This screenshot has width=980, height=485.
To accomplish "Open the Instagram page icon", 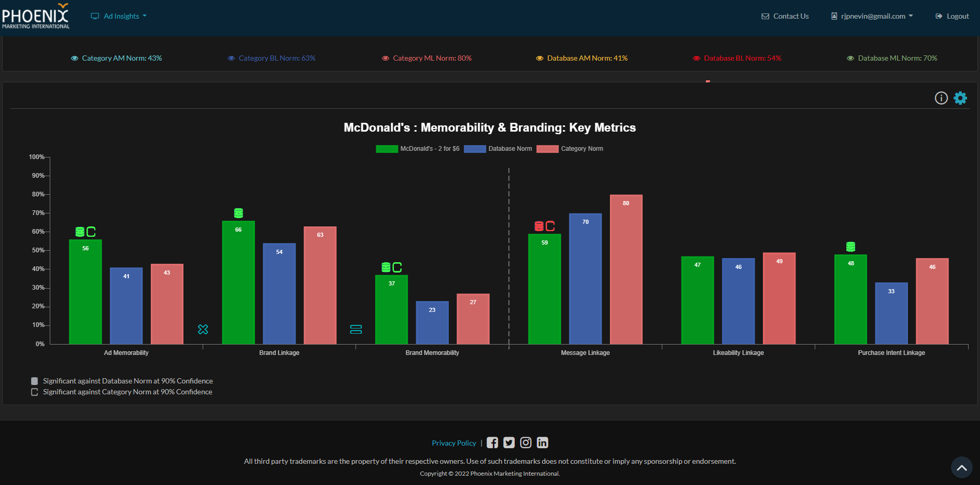I will (x=525, y=443).
